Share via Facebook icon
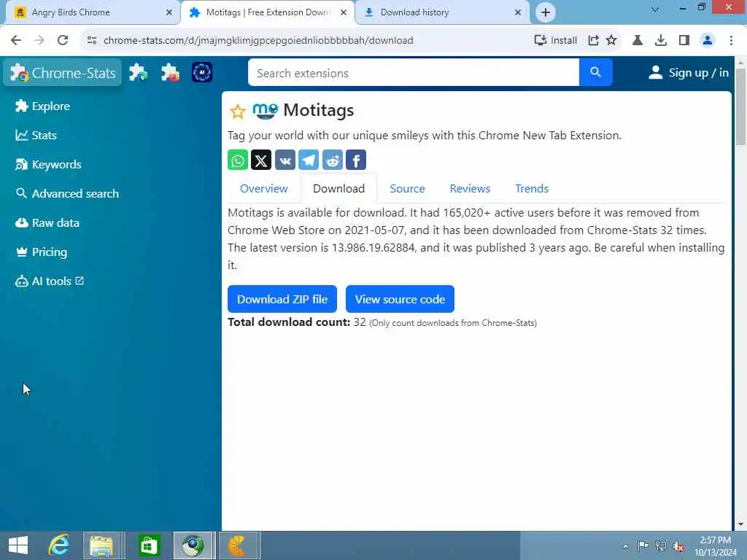 coord(356,160)
